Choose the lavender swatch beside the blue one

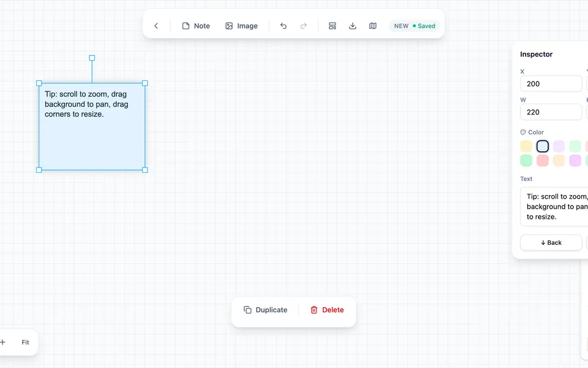[559, 146]
